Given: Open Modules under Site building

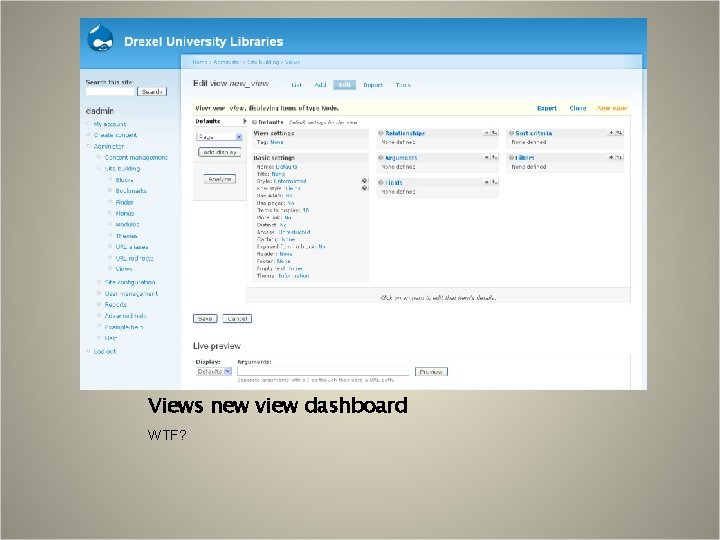Looking at the screenshot, I should [x=127, y=225].
